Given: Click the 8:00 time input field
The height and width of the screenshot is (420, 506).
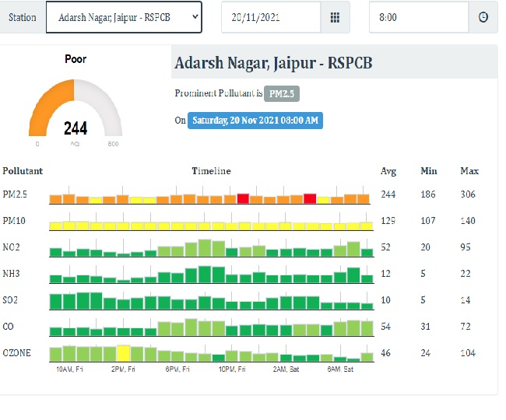Looking at the screenshot, I should pyautogui.click(x=418, y=17).
